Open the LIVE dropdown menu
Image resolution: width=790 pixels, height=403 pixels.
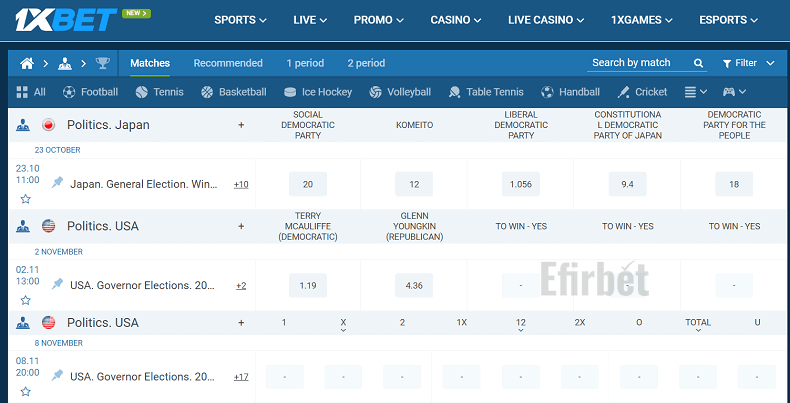[x=310, y=20]
